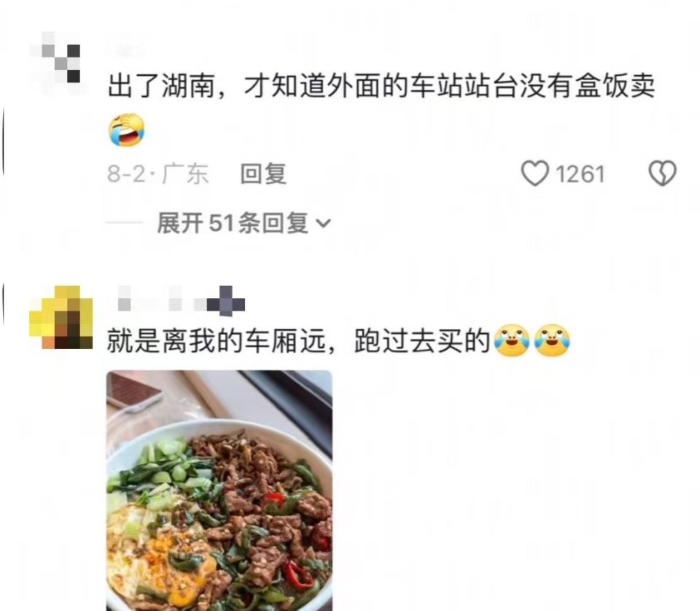Viewport: 700px width, 611px height.
Task: Click the 8-2 date label
Action: (x=125, y=174)
